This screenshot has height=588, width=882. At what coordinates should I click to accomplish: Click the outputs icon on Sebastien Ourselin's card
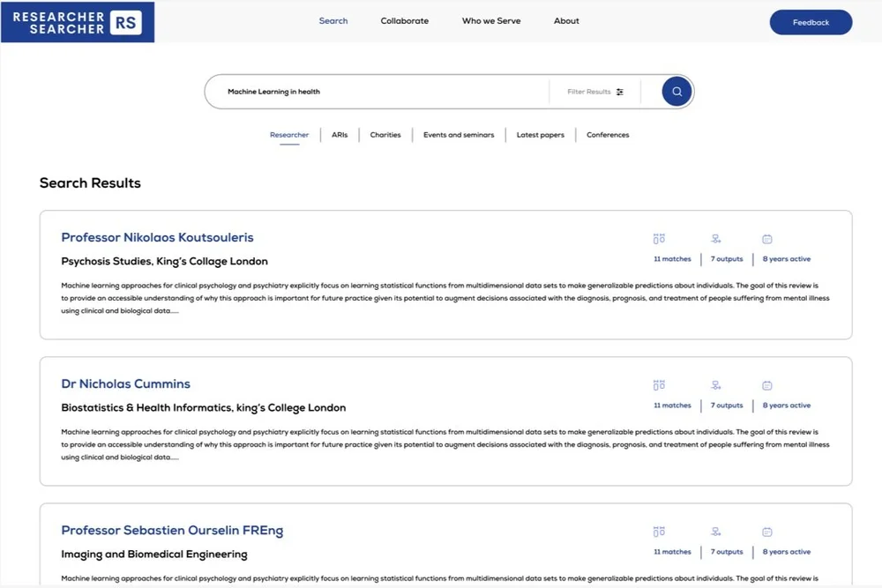click(714, 531)
